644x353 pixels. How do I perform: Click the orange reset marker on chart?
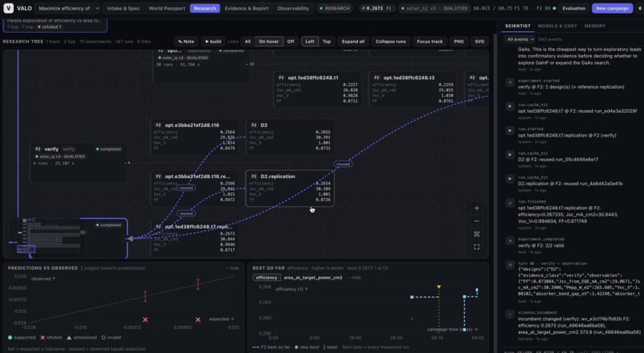tap(439, 287)
